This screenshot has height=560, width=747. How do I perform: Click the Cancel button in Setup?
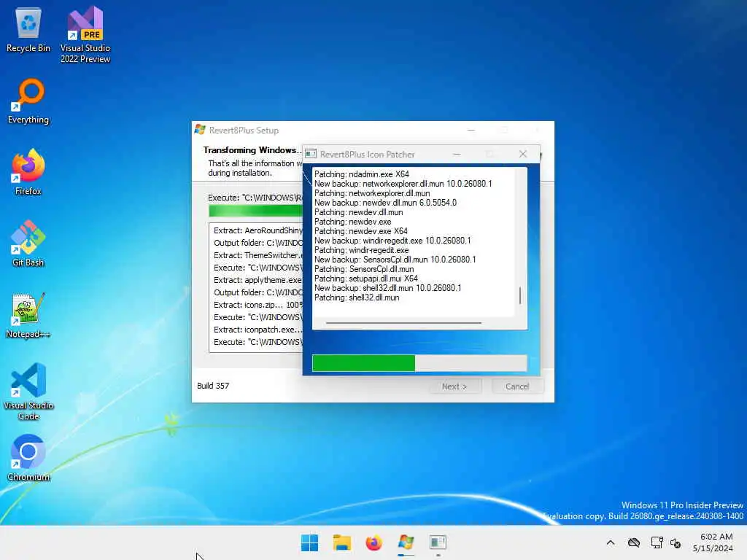coord(517,386)
